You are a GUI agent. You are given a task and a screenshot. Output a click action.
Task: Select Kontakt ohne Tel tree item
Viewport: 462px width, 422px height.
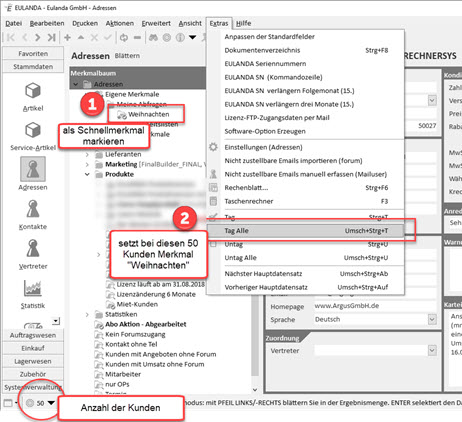click(x=131, y=344)
